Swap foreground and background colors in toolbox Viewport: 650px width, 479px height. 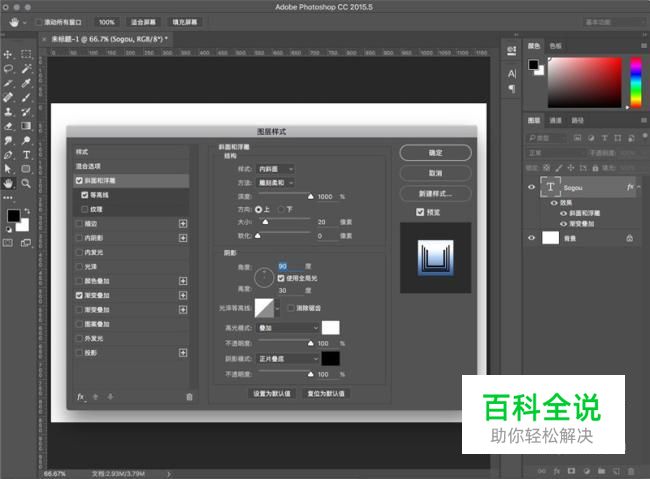click(x=27, y=211)
